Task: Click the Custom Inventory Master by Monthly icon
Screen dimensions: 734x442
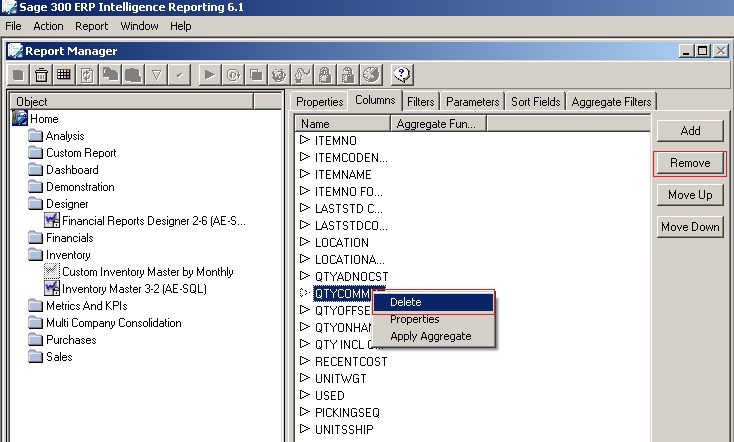Action: point(51,272)
